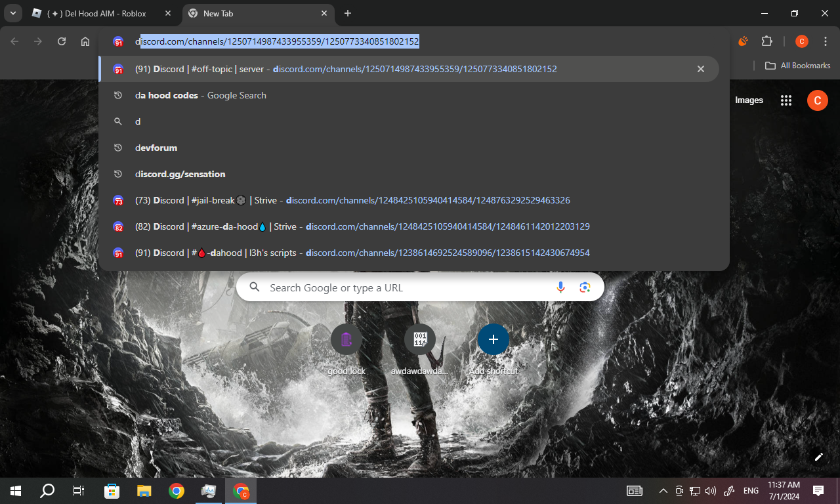Select the #off-topic Discord server suggestion

coord(409,69)
